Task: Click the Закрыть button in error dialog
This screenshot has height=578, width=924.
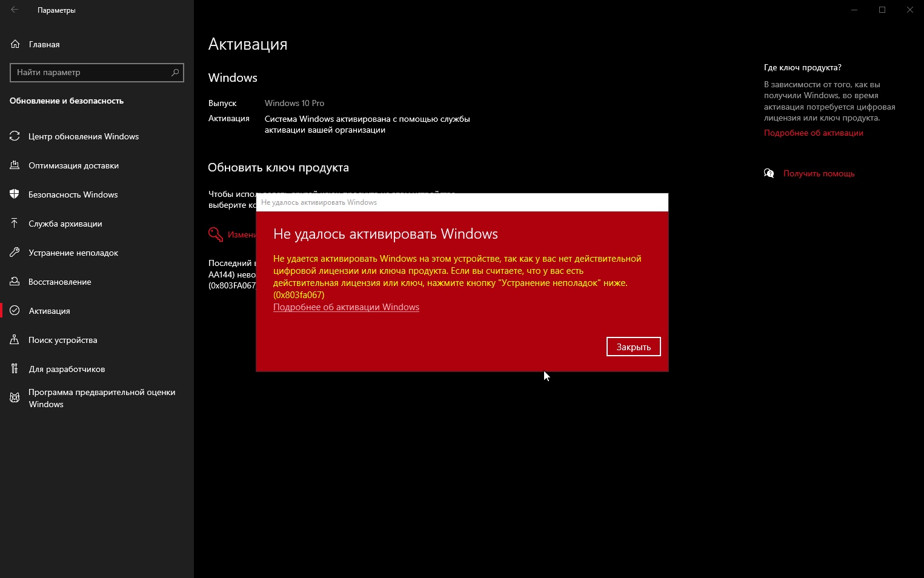Action: click(x=633, y=347)
